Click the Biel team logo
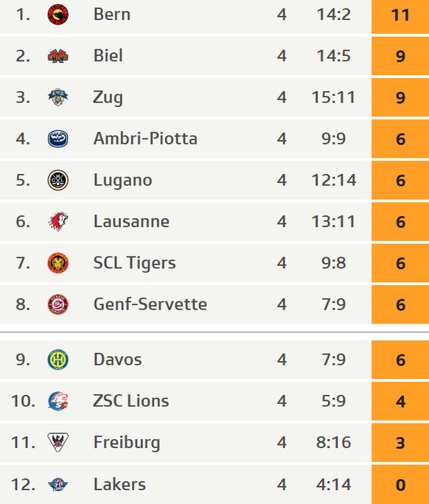 click(58, 56)
